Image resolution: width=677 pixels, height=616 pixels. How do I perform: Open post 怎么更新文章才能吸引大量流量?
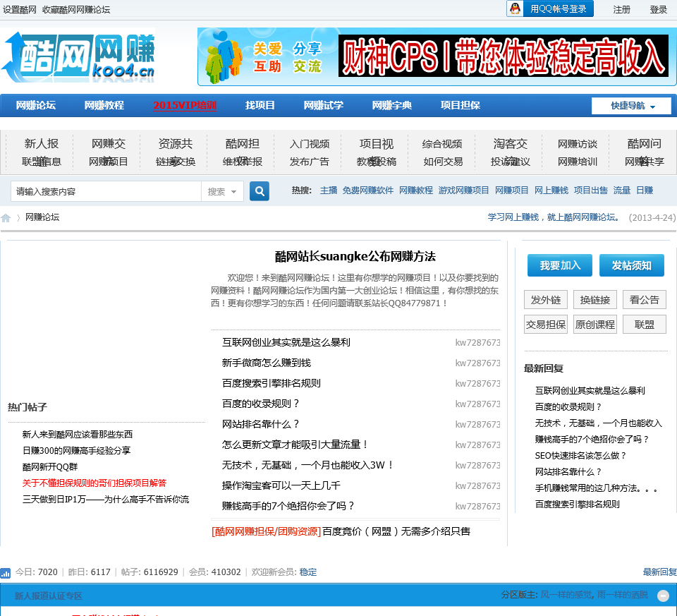[x=295, y=445]
